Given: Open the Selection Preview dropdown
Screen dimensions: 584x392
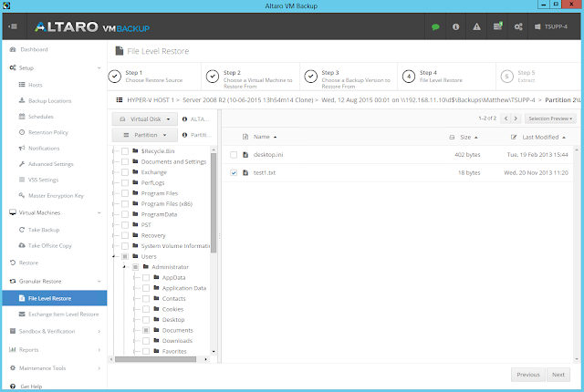Looking at the screenshot, I should point(550,119).
